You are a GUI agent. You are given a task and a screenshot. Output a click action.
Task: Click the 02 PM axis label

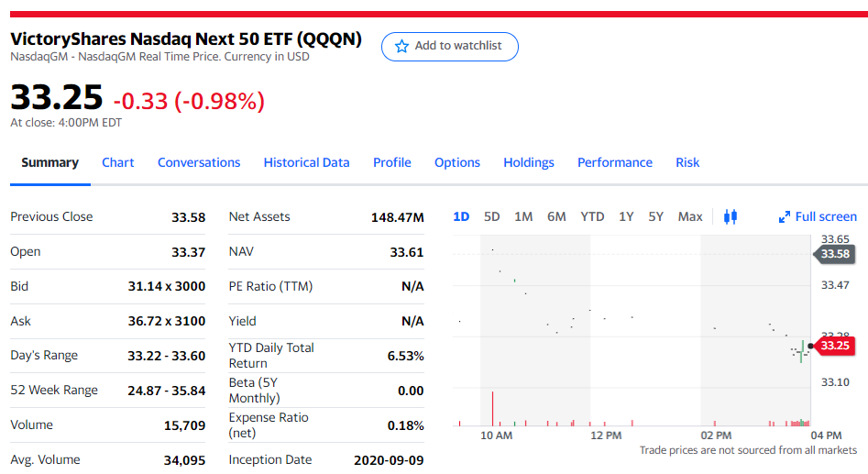(716, 435)
